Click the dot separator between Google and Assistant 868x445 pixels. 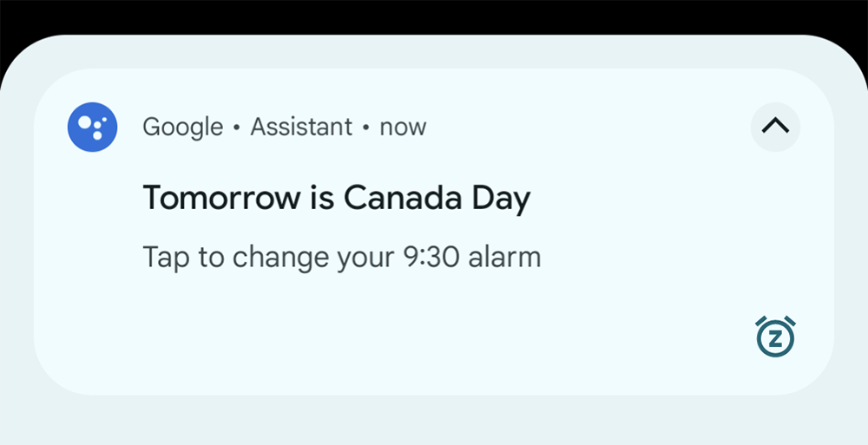[237, 128]
